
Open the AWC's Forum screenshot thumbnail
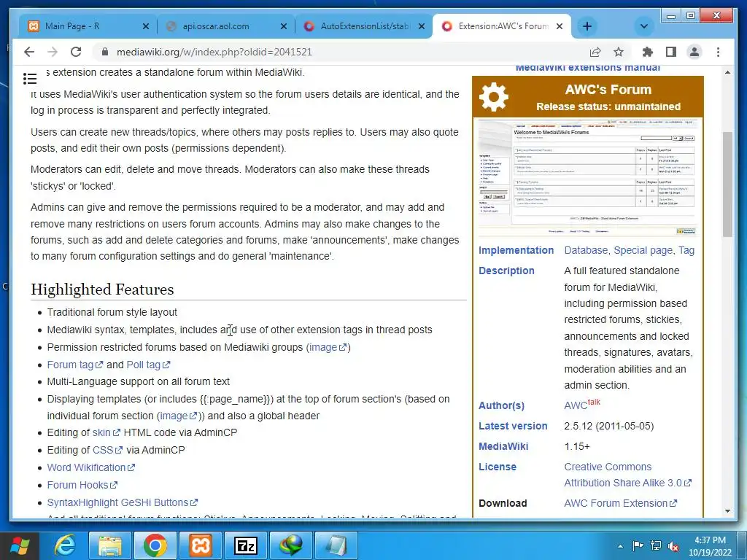pyautogui.click(x=588, y=178)
